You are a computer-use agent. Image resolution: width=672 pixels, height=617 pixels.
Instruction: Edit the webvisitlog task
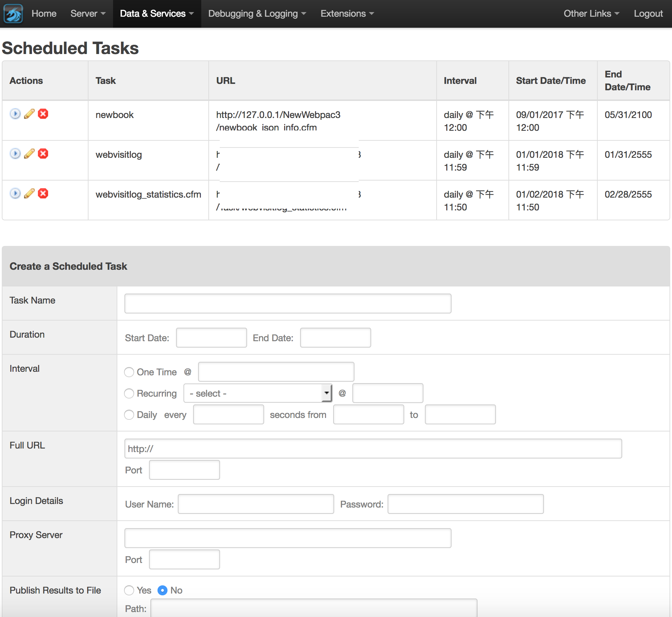pos(29,154)
